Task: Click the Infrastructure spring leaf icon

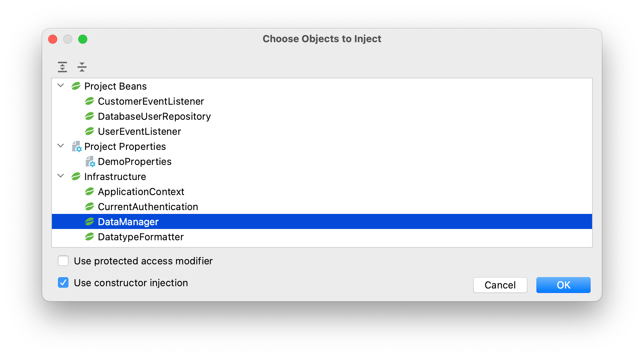Action: 76,177
